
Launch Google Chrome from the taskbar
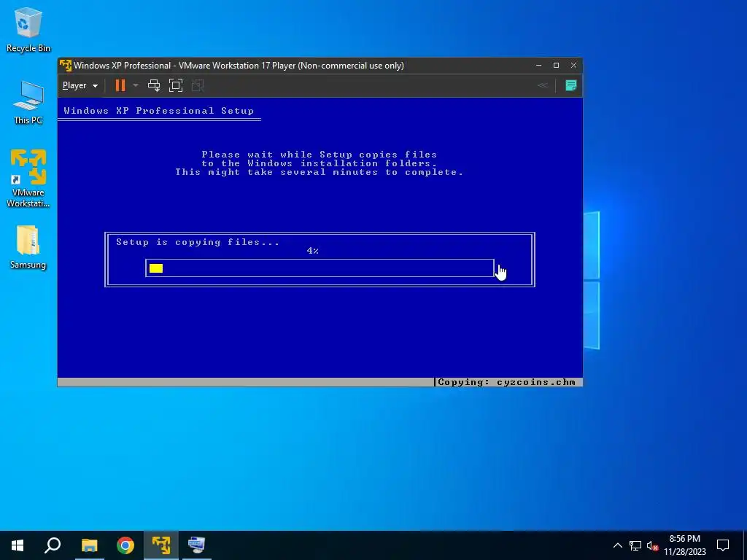click(125, 545)
